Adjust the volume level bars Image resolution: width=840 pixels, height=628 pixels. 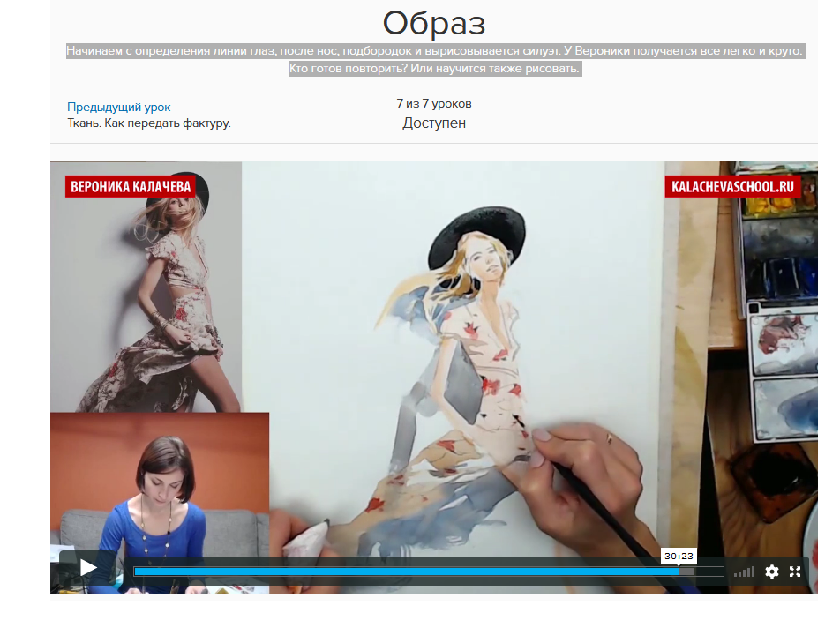pos(745,572)
